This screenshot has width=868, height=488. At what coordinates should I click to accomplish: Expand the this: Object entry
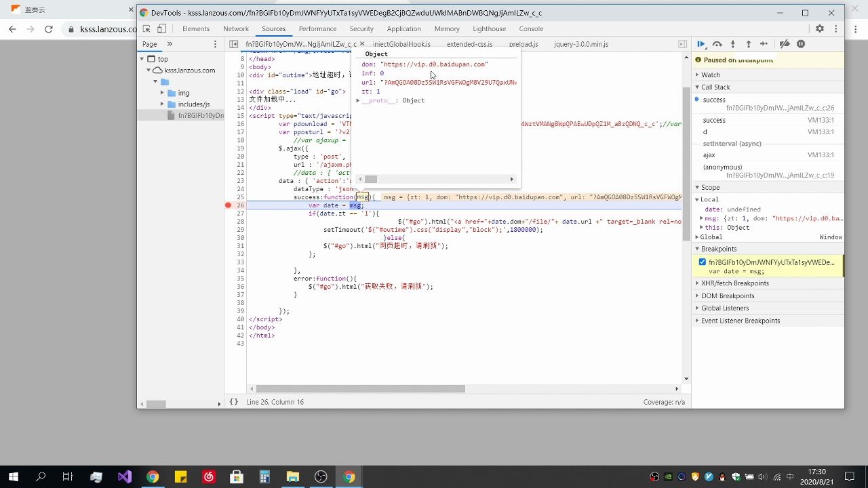pos(701,228)
